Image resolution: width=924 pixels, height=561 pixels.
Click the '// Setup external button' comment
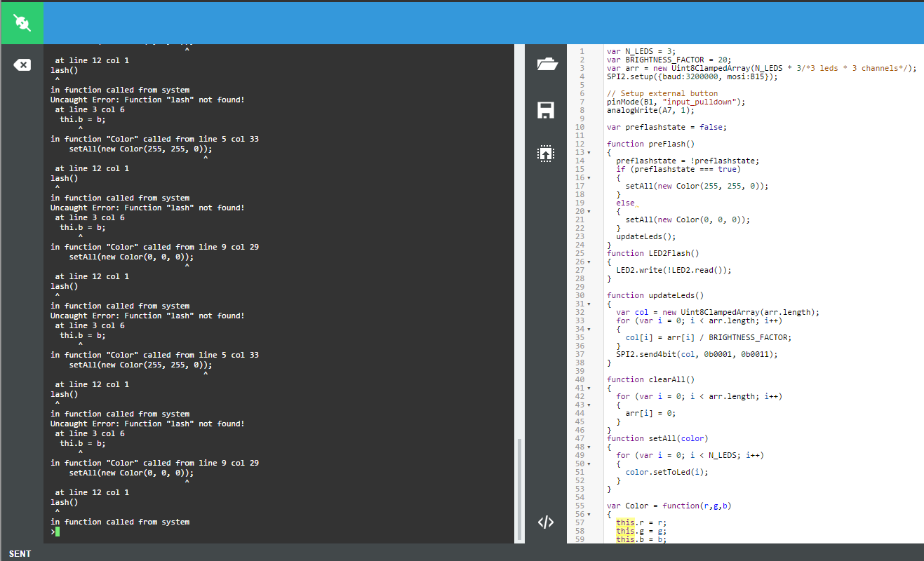(662, 93)
